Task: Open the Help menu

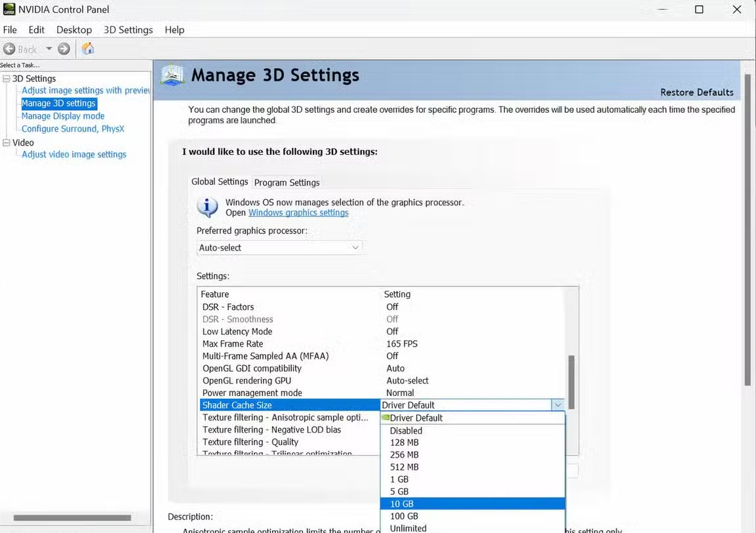Action: click(174, 30)
